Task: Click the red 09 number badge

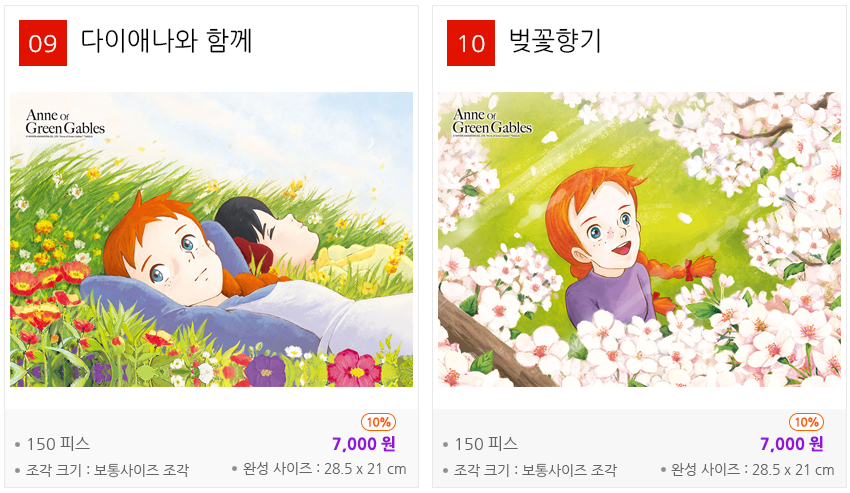Action: (x=43, y=43)
